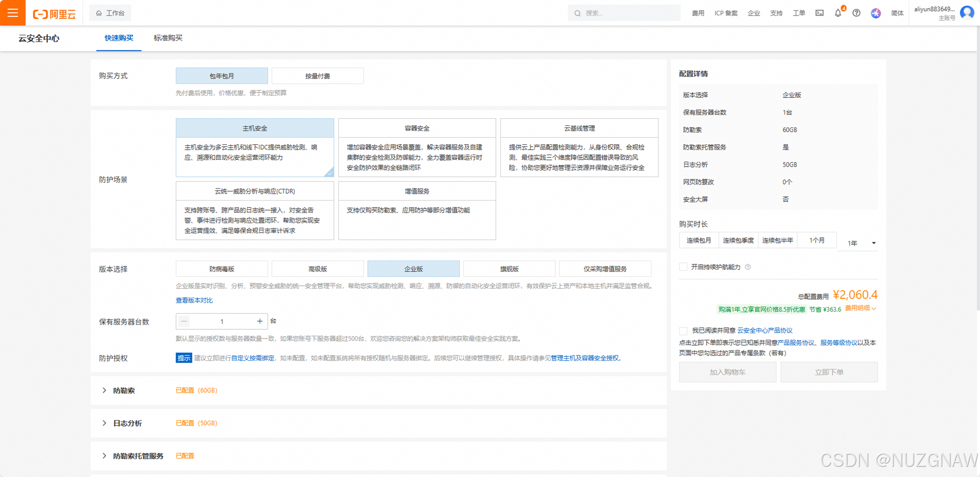Switch language via 简体
The width and height of the screenshot is (980, 477).
(x=897, y=13)
